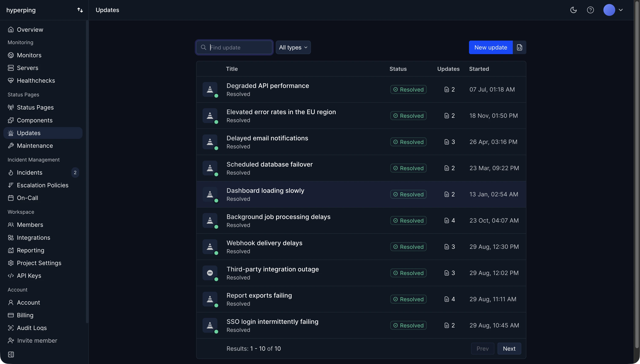Click the Updates column header
The width and height of the screenshot is (640, 364).
point(448,69)
